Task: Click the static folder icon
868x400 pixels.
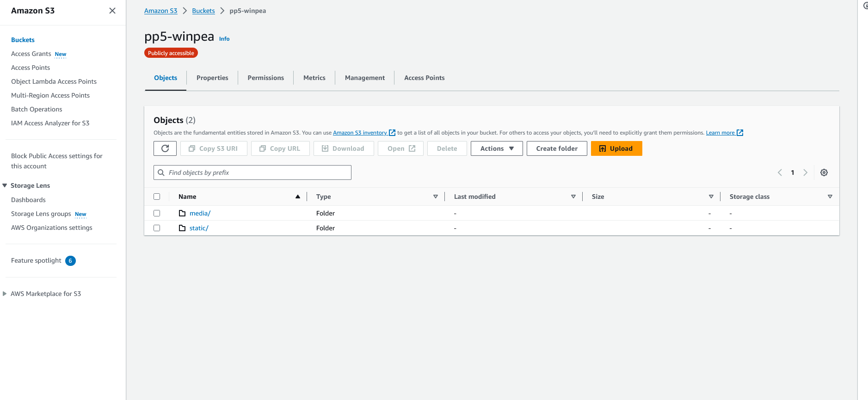Action: pyautogui.click(x=182, y=228)
